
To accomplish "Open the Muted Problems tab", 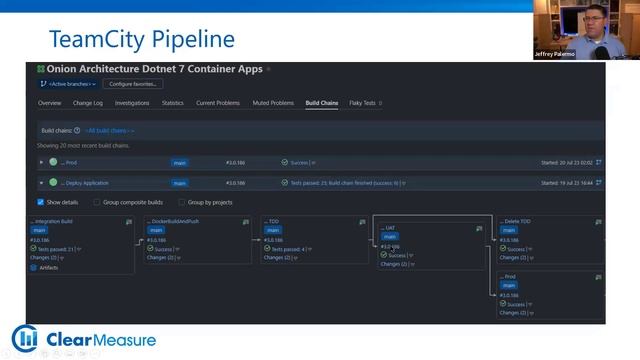I will click(273, 103).
